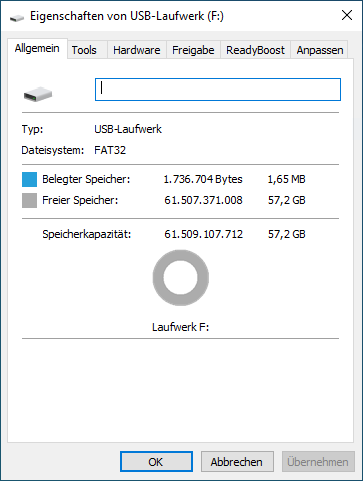Click the drive icon in title bar
The width and height of the screenshot is (363, 481).
[x=17, y=17]
